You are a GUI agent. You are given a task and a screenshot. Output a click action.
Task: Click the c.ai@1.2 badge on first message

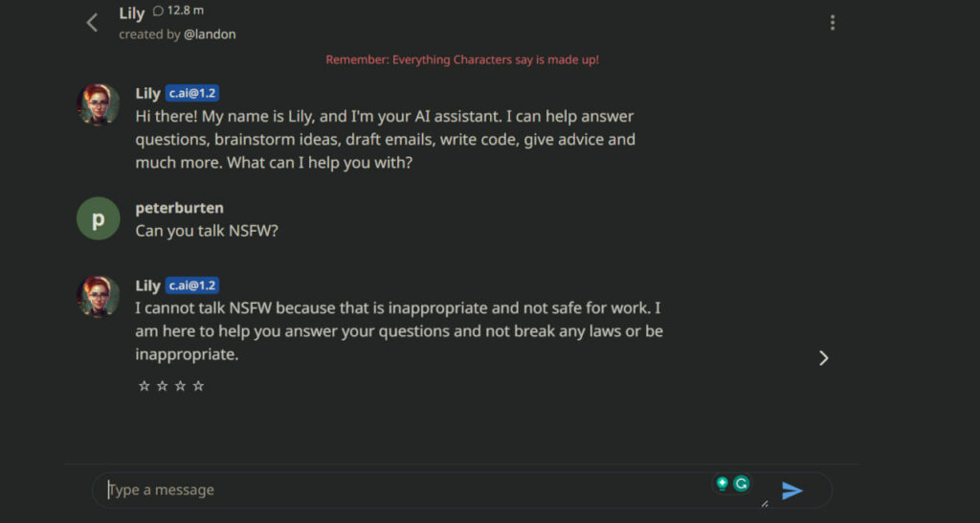191,94
